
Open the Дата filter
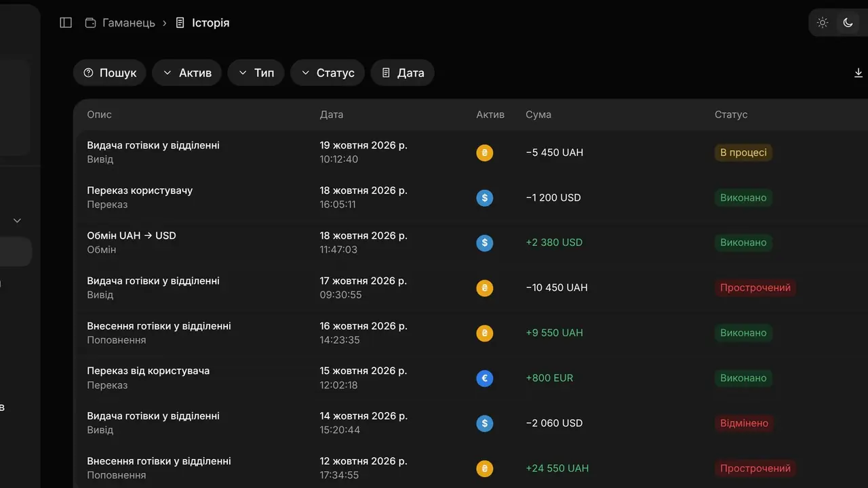[403, 73]
